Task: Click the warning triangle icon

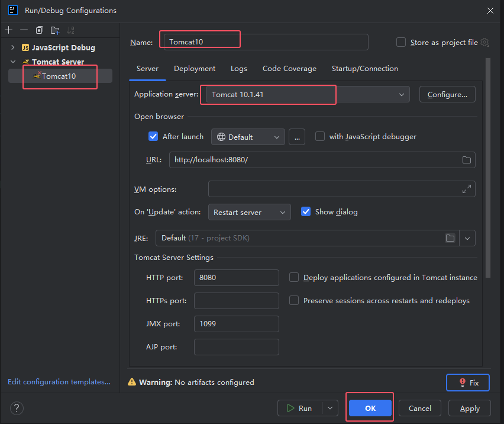Action: [132, 382]
